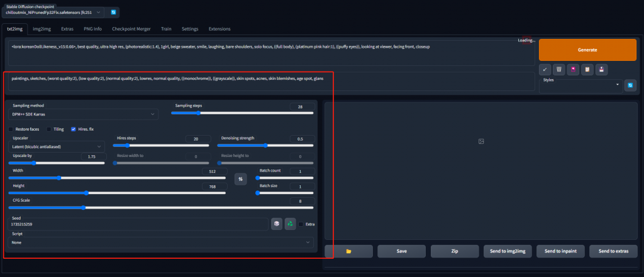Adjust the Hires steps slider
This screenshot has height=277, width=644.
[x=160, y=145]
